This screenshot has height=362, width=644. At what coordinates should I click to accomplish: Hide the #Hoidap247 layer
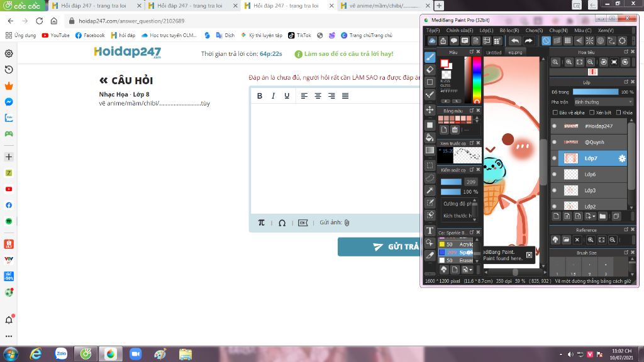click(555, 126)
